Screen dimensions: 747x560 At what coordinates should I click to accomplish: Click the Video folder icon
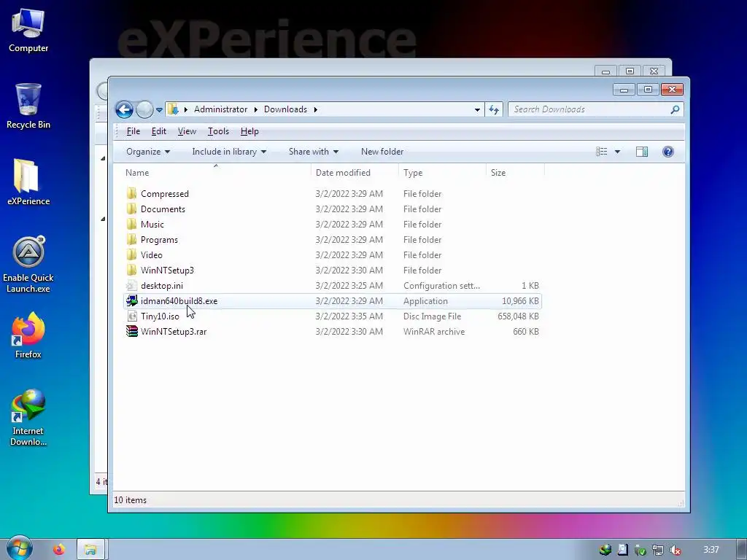131,254
